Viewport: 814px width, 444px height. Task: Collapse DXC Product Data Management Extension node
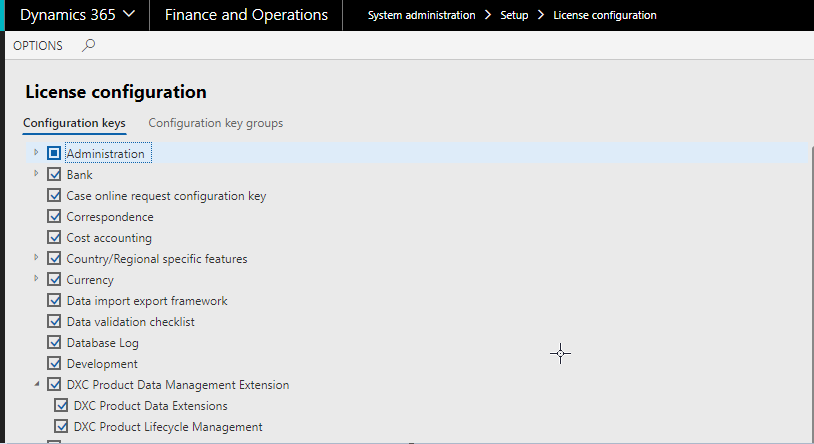(36, 384)
